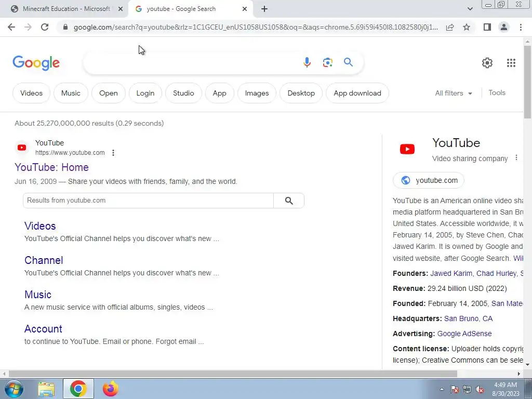Screen dimensions: 532x399
Task: Click the Results from youtube.com field
Action: pos(148,201)
